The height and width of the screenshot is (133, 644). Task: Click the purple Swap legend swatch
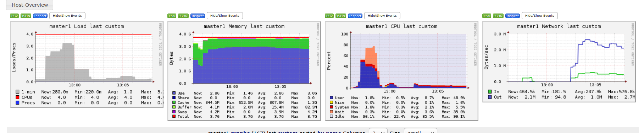pos(174,112)
